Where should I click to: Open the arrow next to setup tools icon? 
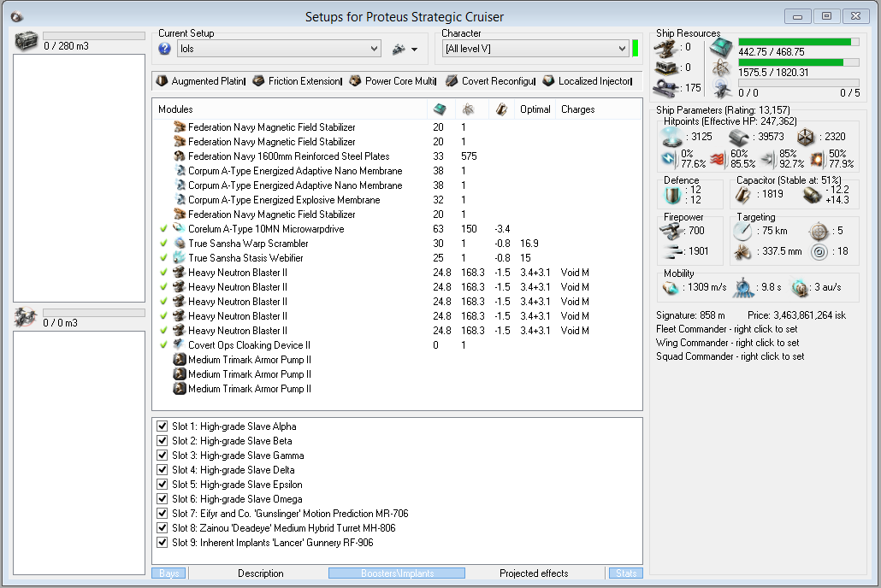pos(415,50)
